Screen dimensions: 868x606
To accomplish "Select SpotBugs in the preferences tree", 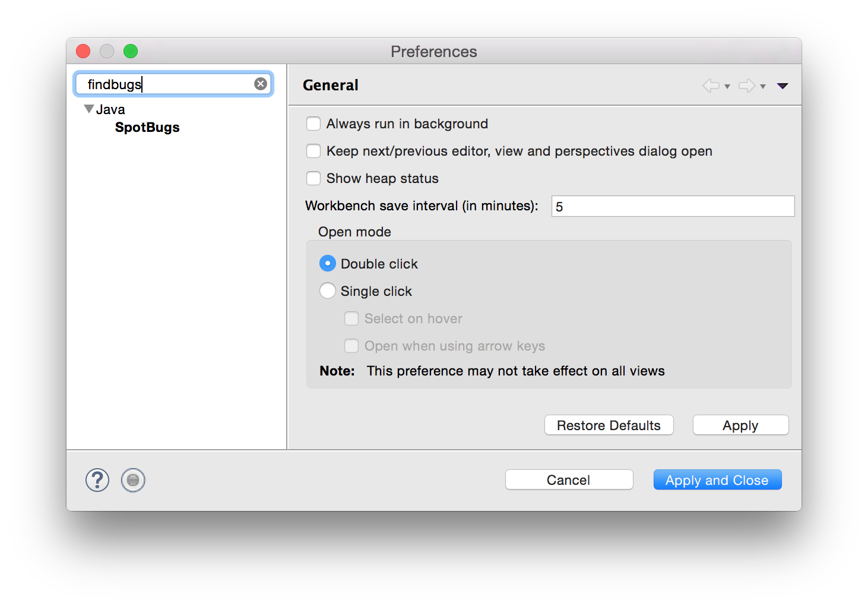I will (x=147, y=127).
